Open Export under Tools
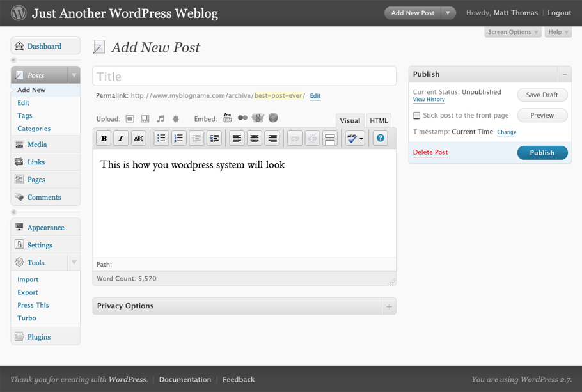The image size is (582, 392). 28,292
